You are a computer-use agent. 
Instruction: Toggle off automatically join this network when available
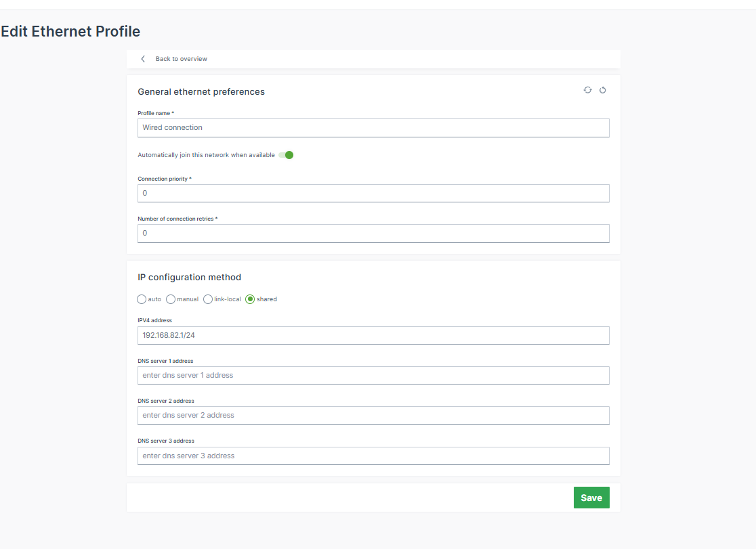(285, 154)
